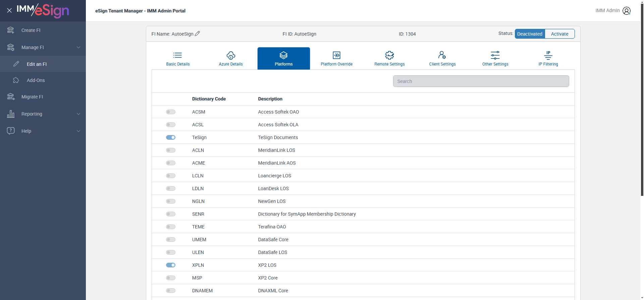This screenshot has width=644, height=300.
Task: Click the platform Search field
Action: click(x=481, y=81)
